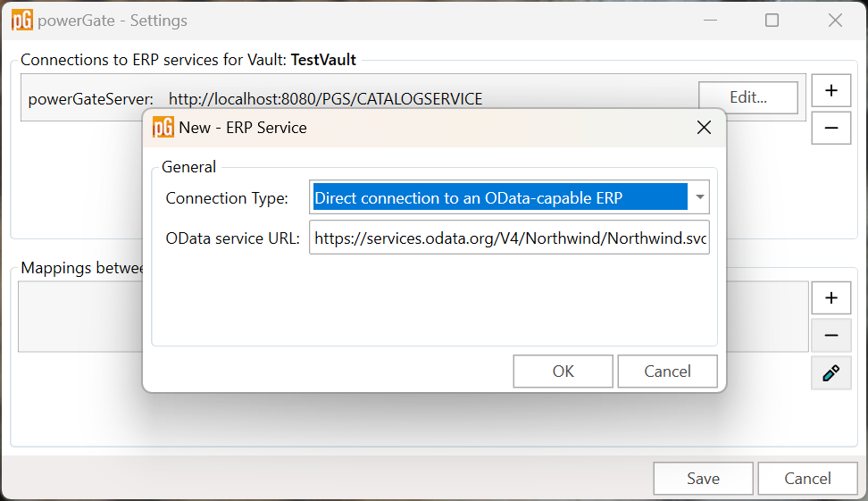868x501 pixels.
Task: Cancel the powerGate Settings window
Action: point(807,479)
